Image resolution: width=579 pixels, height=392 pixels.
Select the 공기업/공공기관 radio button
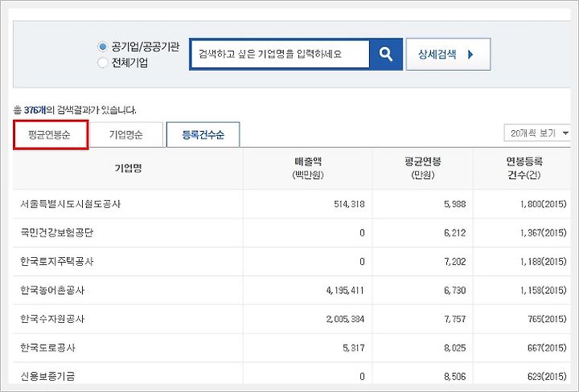(x=102, y=47)
